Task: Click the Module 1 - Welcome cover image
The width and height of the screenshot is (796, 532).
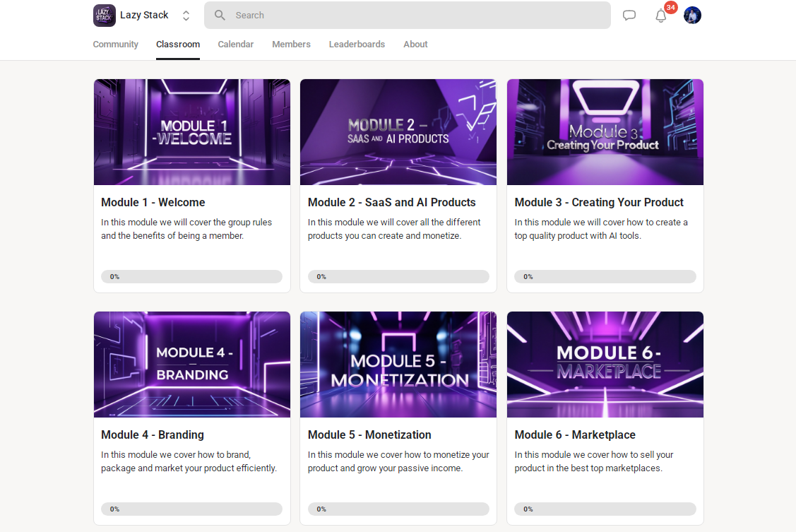Action: click(191, 131)
